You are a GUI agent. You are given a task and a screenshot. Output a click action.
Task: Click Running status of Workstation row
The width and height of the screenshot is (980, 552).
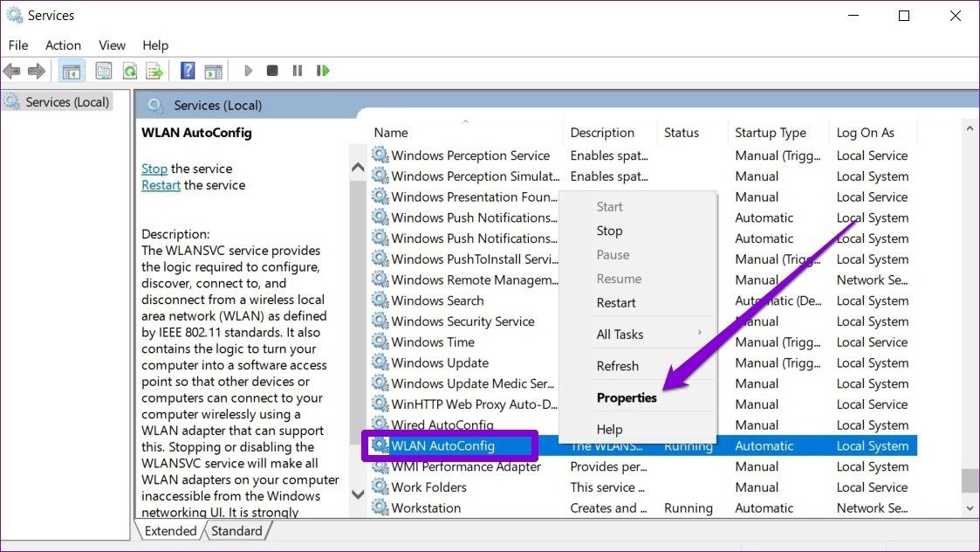click(x=689, y=507)
